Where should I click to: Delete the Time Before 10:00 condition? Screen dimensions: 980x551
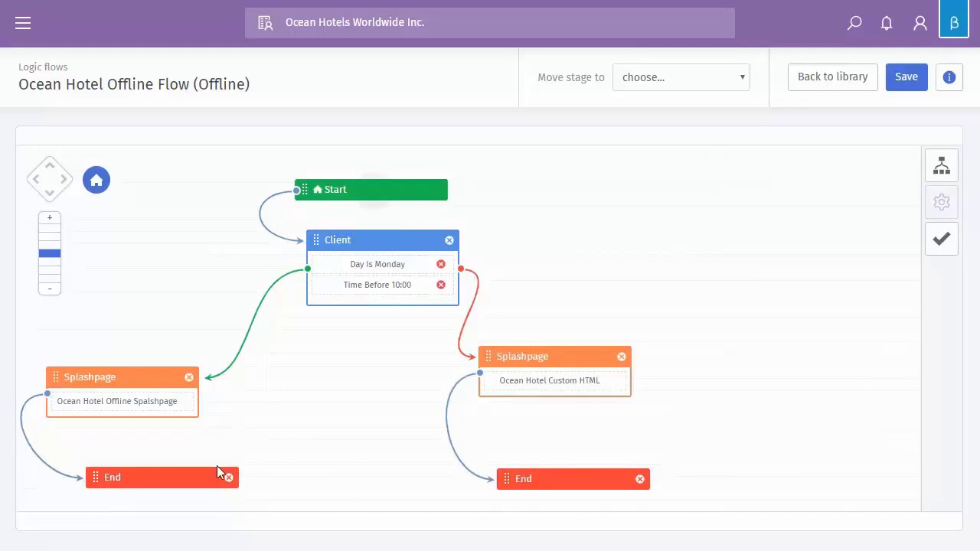[441, 285]
